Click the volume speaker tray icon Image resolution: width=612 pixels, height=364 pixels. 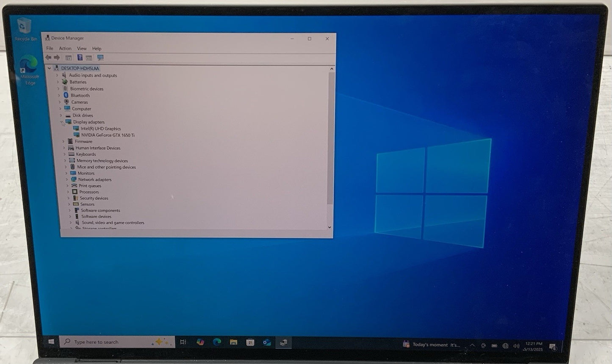(516, 346)
